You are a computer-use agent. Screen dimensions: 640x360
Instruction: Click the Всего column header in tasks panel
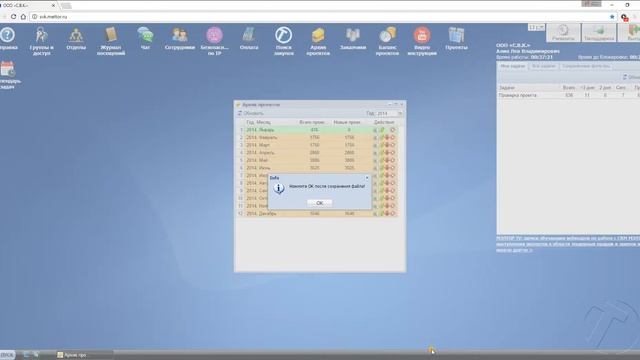pyautogui.click(x=569, y=88)
